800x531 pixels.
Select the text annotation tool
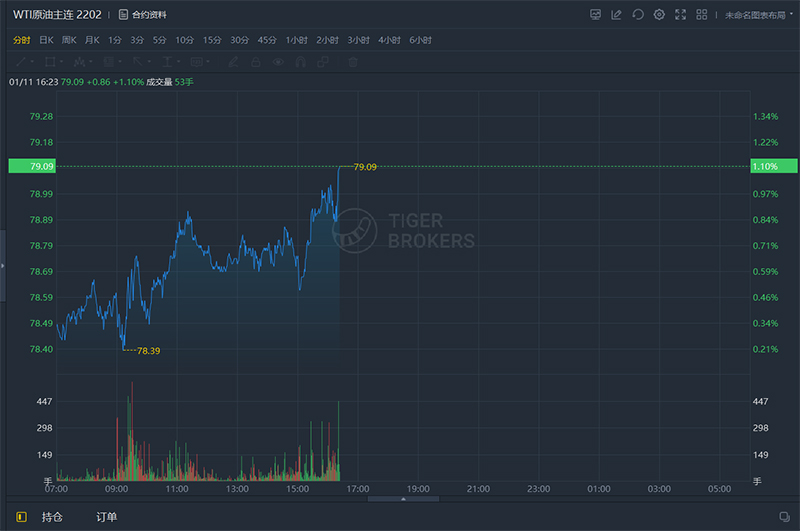[x=167, y=62]
